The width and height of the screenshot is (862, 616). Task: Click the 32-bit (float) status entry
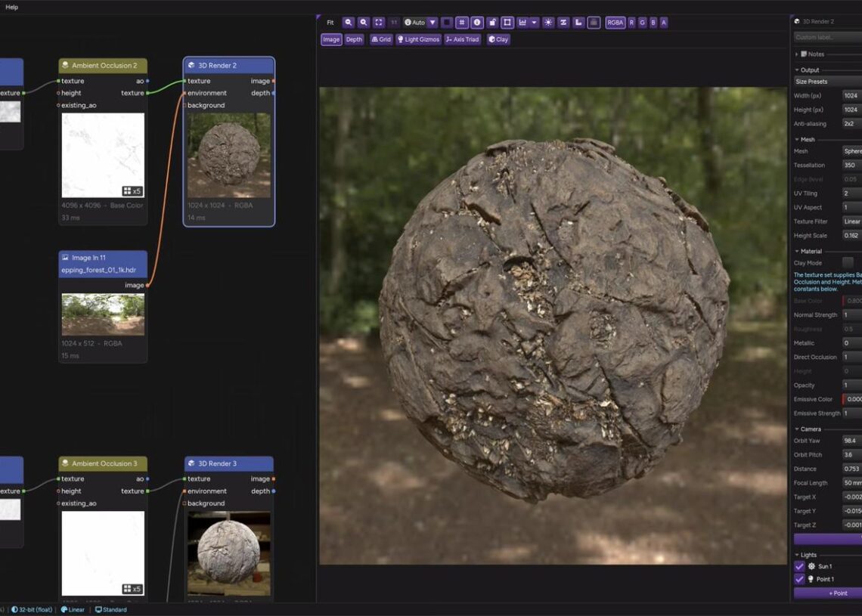(32, 609)
